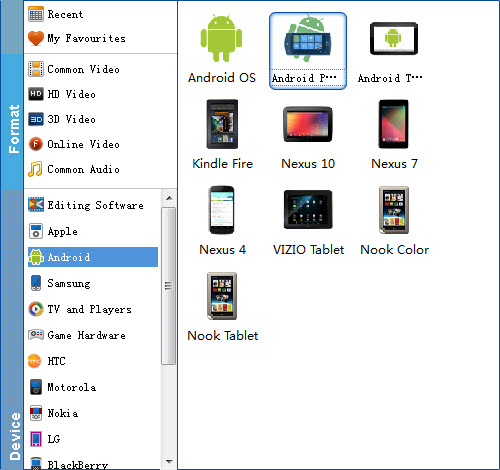Select the Nokia phone icon

tap(36, 413)
